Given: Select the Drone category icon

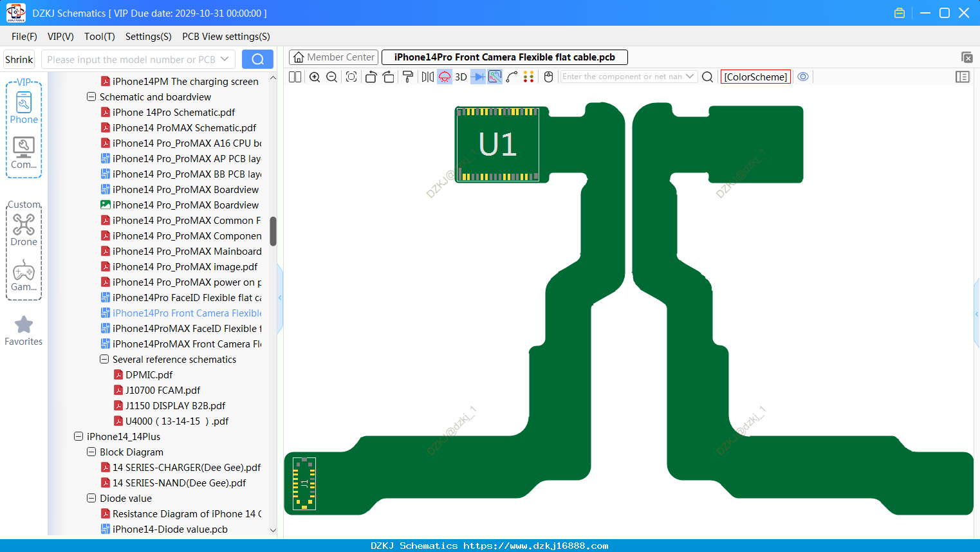Looking at the screenshot, I should pyautogui.click(x=24, y=230).
